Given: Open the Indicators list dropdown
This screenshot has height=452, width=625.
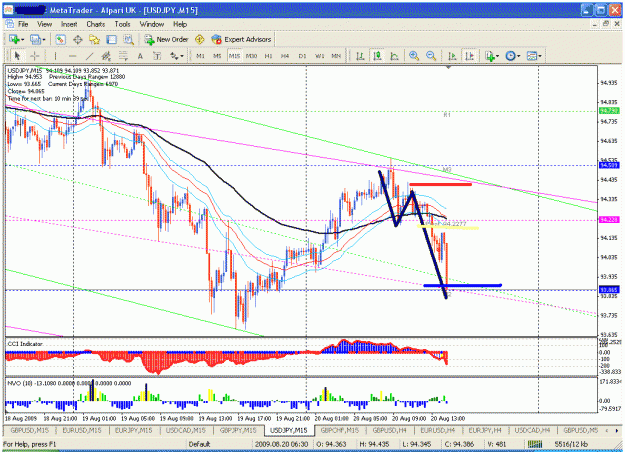Looking at the screenshot, I should [491, 56].
